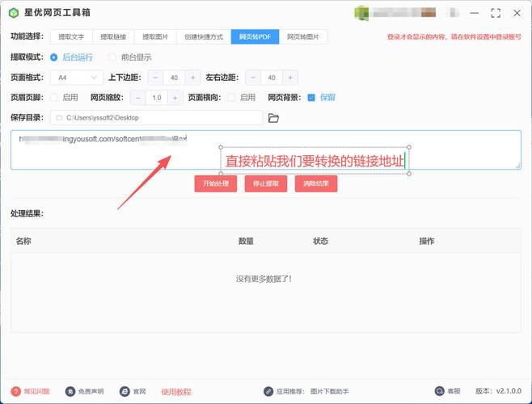
Task: Open the 使用教程 link
Action: tap(176, 392)
